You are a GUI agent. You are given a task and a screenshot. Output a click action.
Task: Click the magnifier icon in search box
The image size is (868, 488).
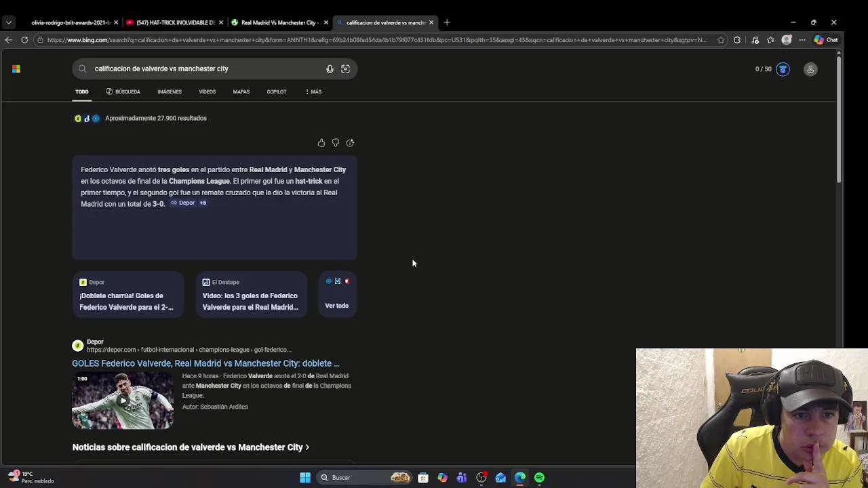click(83, 68)
